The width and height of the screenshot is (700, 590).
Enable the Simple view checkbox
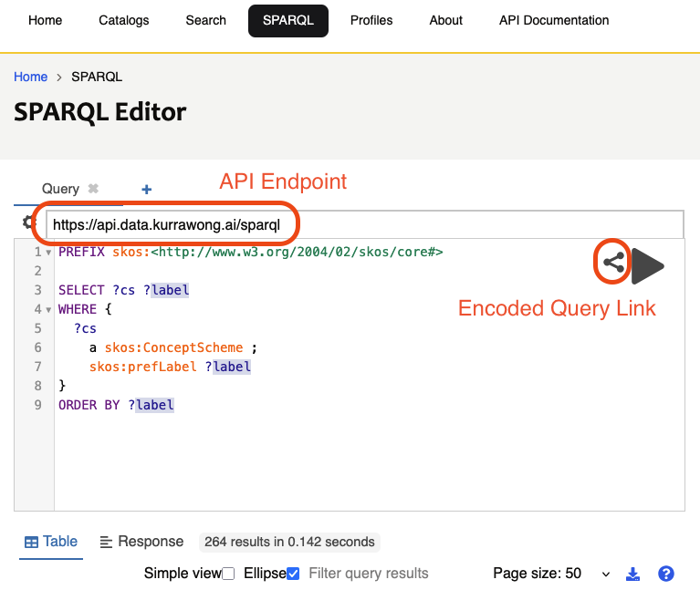click(228, 574)
